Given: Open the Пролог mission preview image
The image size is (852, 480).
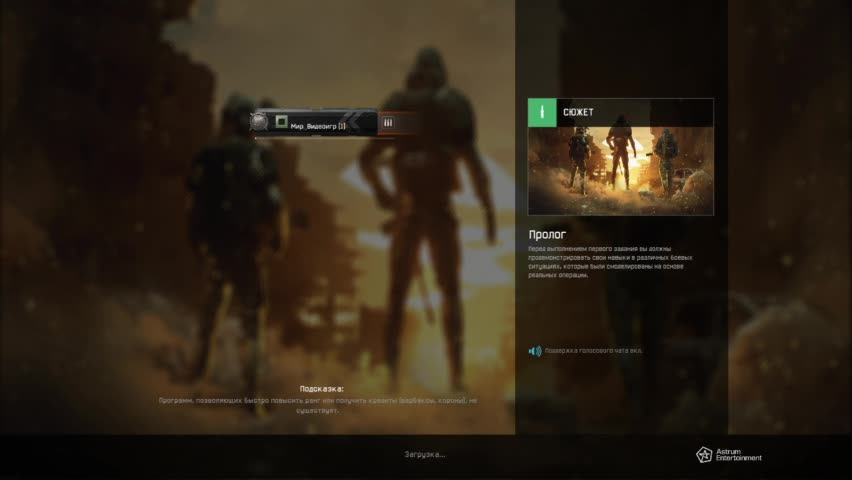Looking at the screenshot, I should point(621,171).
